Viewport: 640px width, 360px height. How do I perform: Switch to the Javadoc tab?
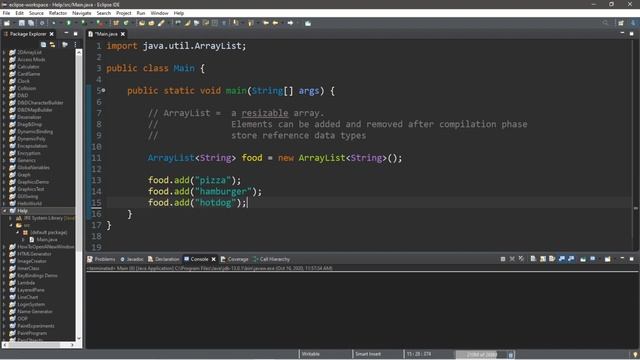tap(132, 259)
